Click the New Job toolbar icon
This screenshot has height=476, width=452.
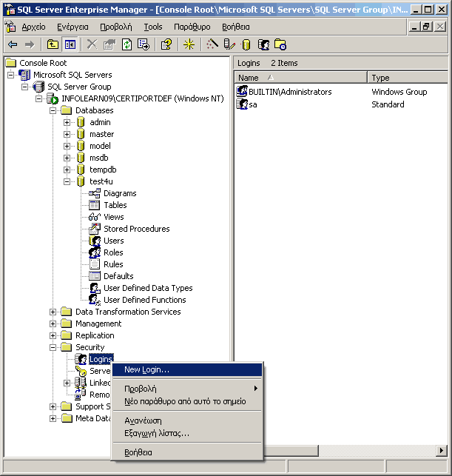(280, 44)
